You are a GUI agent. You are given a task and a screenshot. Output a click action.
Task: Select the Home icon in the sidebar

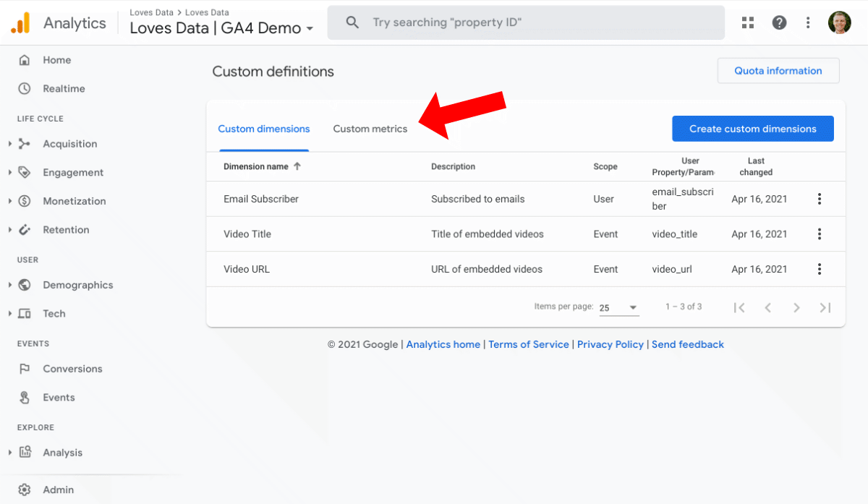[x=24, y=60]
